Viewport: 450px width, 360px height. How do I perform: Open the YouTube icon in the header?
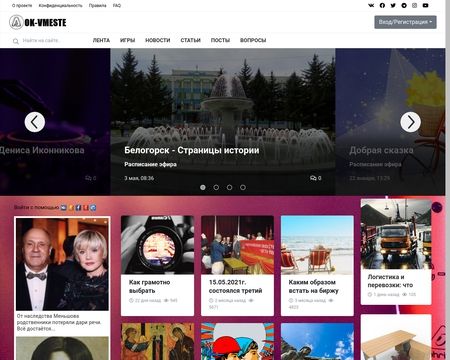[x=425, y=5]
